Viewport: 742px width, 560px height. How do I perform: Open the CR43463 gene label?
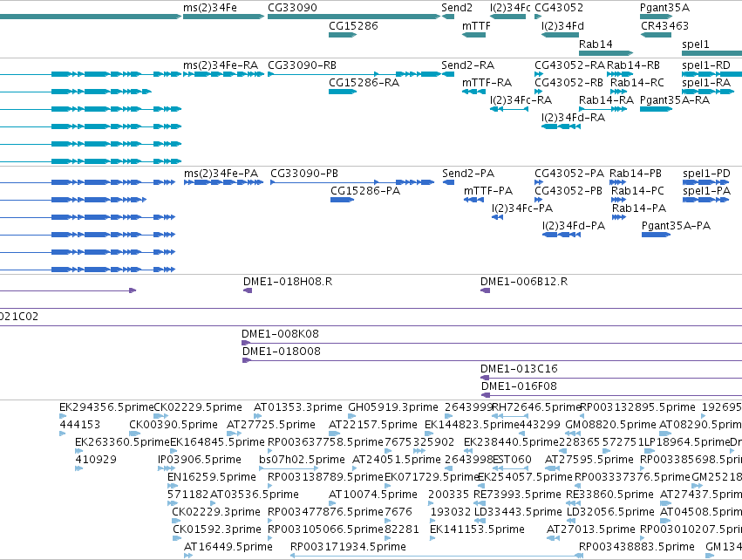pyautogui.click(x=664, y=25)
